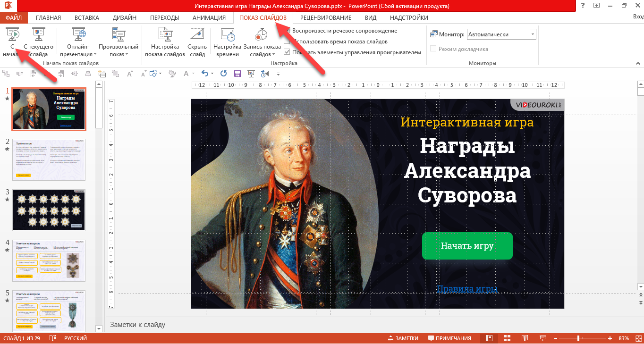Select slide 2 thumbnail Правила игры
The height and width of the screenshot is (344, 644).
coord(49,159)
